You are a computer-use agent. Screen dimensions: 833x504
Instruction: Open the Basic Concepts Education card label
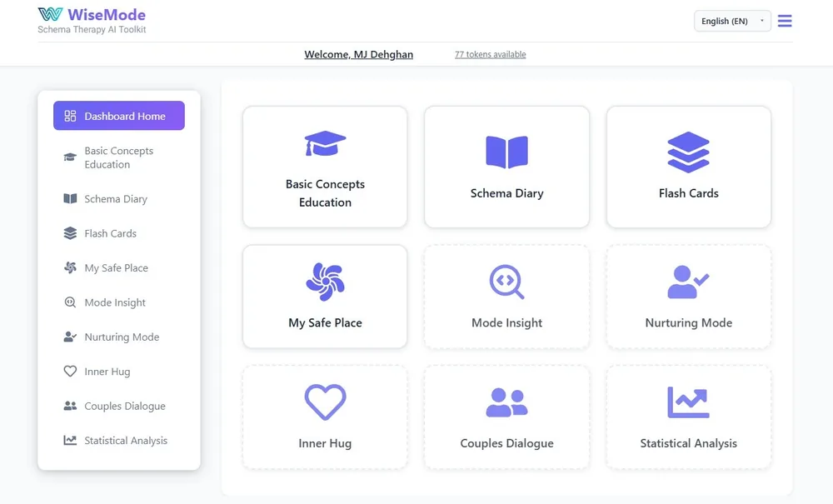tap(325, 193)
